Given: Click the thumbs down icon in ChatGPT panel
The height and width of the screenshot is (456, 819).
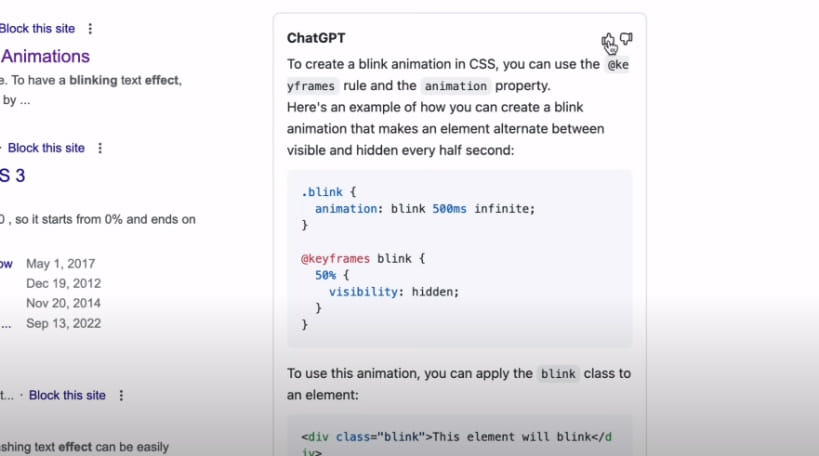Looking at the screenshot, I should (626, 39).
